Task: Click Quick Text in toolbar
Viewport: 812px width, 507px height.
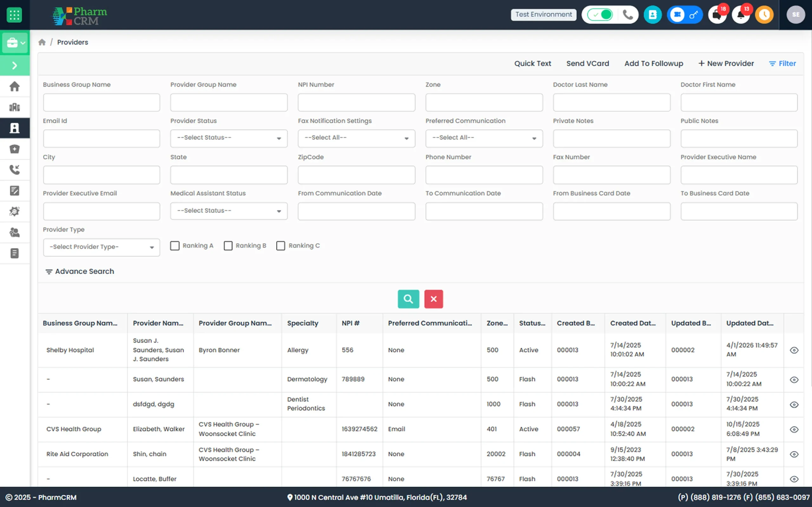Action: (x=533, y=63)
